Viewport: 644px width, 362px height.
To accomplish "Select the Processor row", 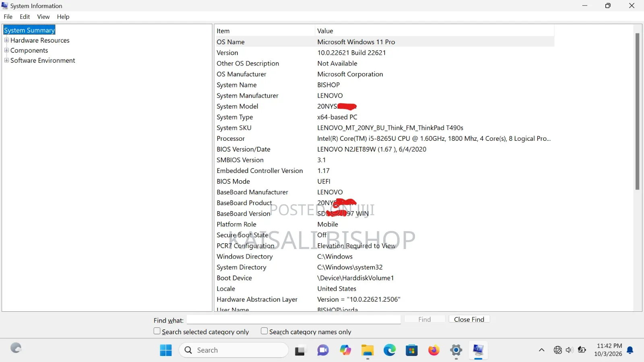I will pos(385,138).
